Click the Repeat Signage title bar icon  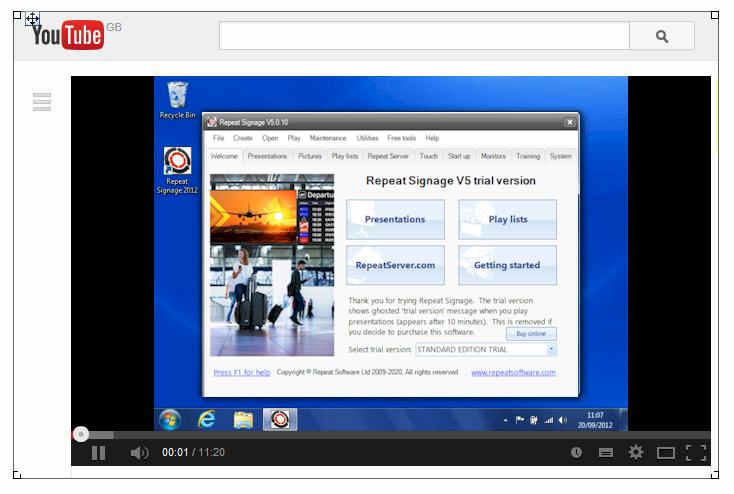[x=212, y=122]
